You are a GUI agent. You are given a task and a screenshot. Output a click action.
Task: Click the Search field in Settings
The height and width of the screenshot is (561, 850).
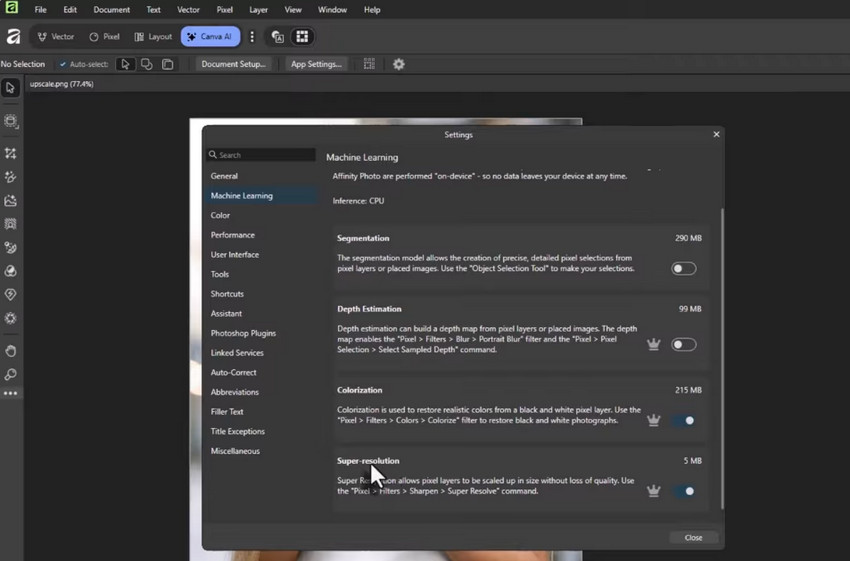click(x=261, y=155)
